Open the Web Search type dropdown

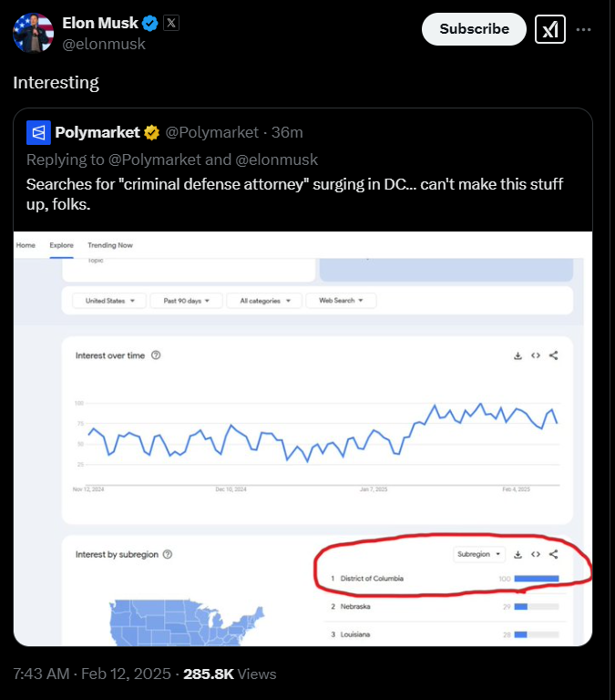[x=341, y=300]
